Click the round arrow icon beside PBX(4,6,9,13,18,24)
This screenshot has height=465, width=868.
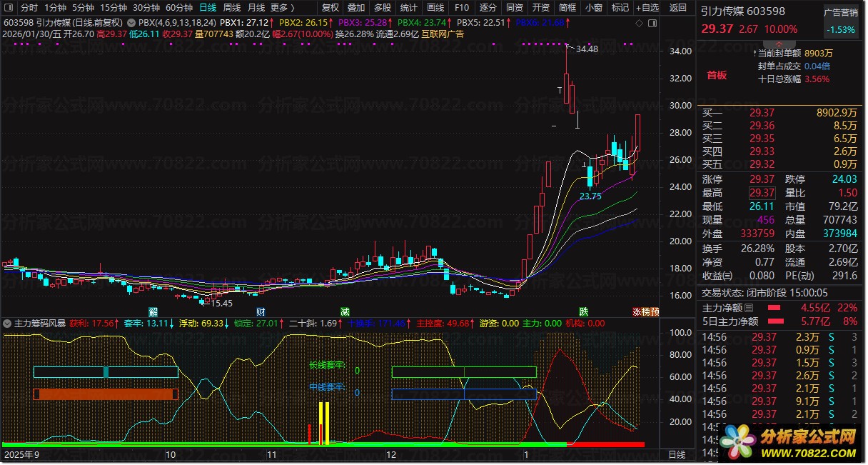click(x=132, y=23)
